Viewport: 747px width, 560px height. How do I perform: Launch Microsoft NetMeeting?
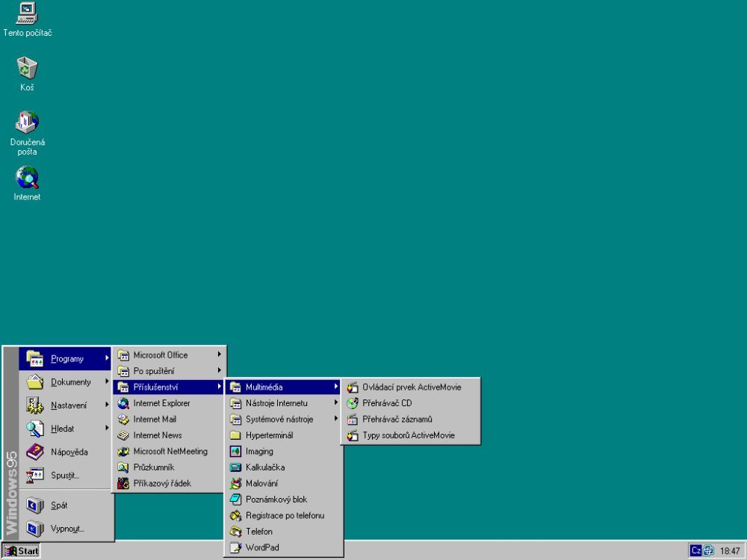pyautogui.click(x=169, y=452)
